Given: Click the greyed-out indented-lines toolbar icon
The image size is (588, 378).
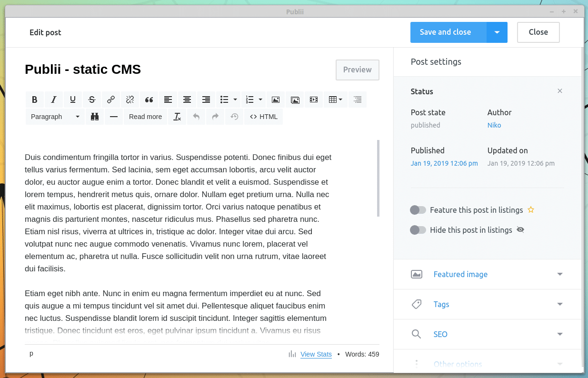Looking at the screenshot, I should coord(358,99).
